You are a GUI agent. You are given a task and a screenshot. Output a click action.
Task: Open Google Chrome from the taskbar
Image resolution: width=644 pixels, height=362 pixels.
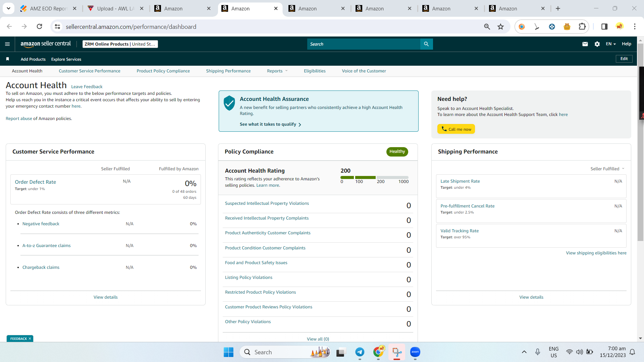[x=378, y=352]
